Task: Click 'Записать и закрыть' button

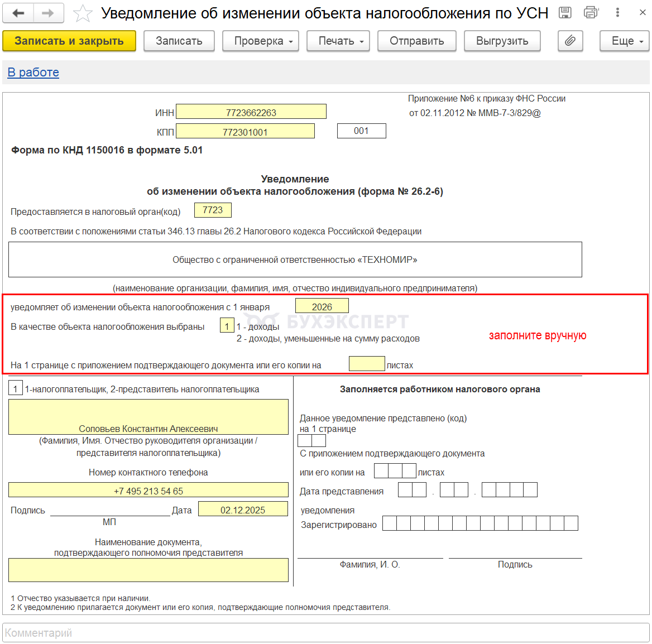Action: click(x=69, y=41)
